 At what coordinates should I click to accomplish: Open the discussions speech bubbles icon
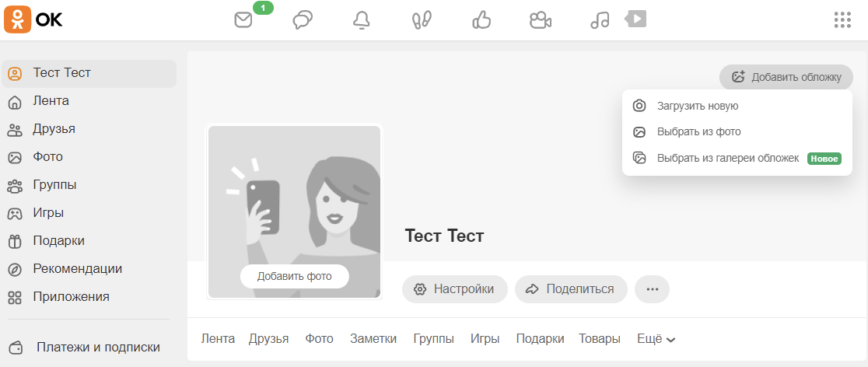coord(303,20)
